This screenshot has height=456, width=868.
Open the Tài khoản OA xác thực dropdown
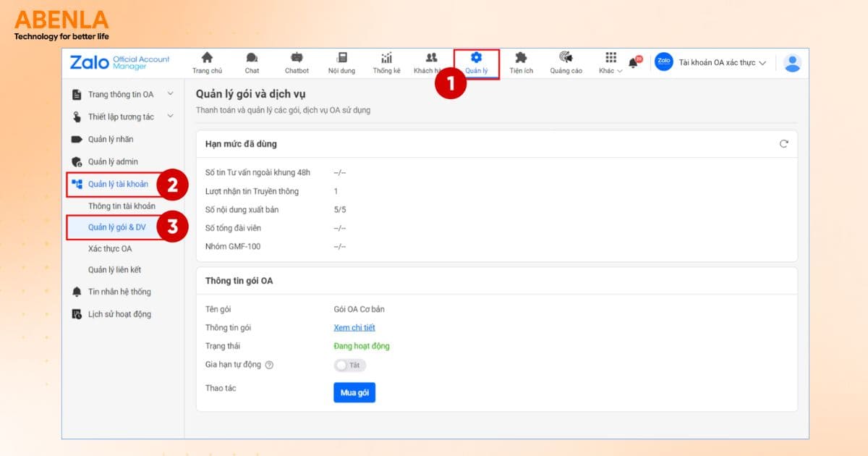722,63
